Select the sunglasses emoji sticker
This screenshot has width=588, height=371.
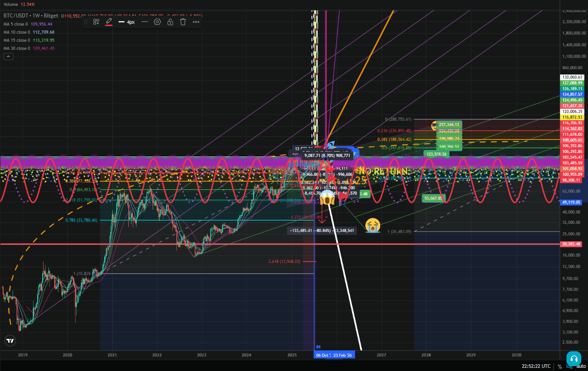tap(434, 125)
